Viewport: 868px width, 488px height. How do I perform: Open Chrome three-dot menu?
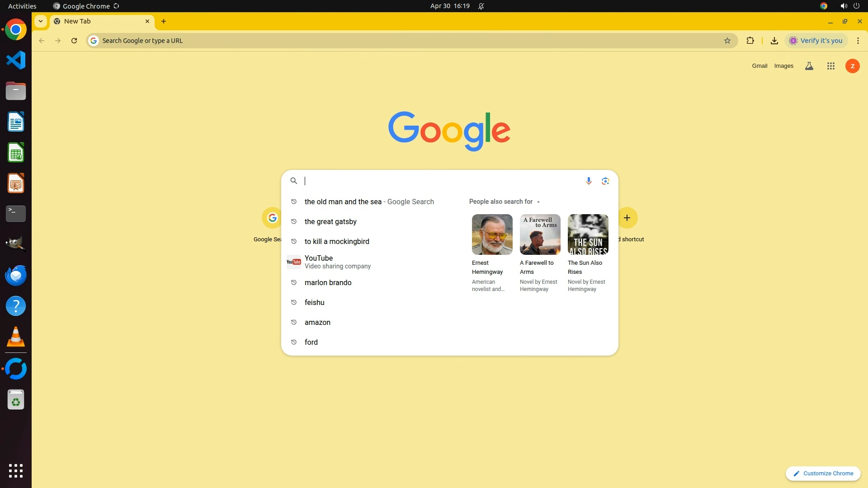tap(858, 41)
